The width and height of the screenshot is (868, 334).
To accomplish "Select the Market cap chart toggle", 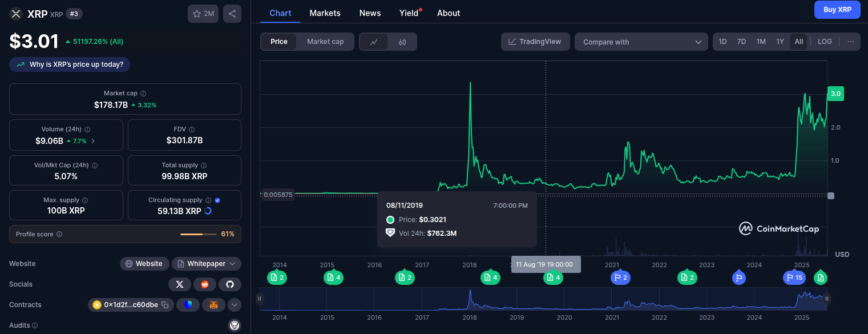I will pyautogui.click(x=325, y=42).
